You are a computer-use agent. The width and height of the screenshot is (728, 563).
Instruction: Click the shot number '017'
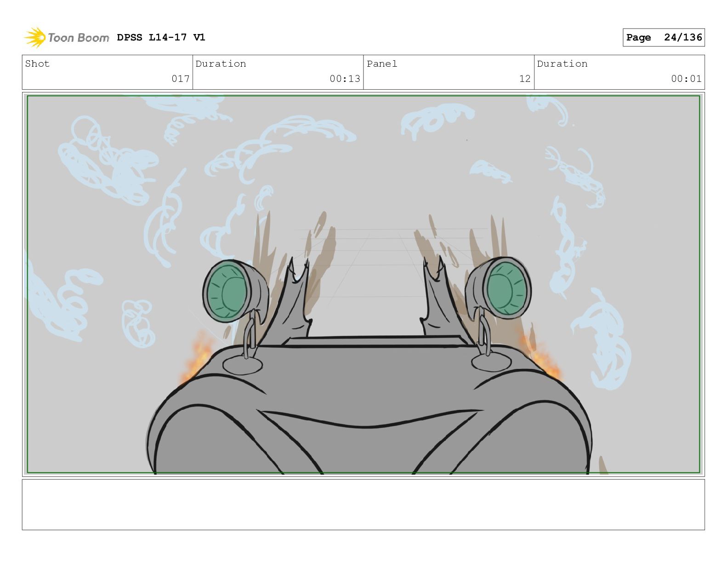point(181,79)
